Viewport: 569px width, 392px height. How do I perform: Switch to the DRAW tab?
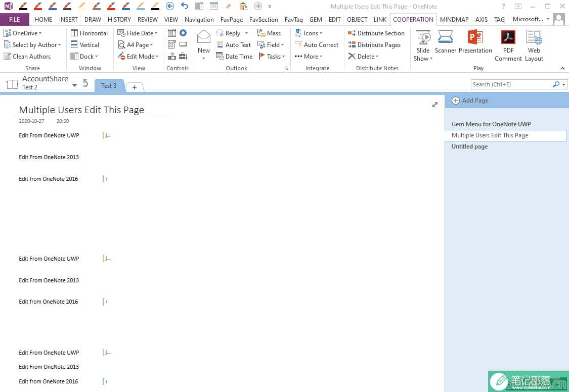[x=93, y=19]
